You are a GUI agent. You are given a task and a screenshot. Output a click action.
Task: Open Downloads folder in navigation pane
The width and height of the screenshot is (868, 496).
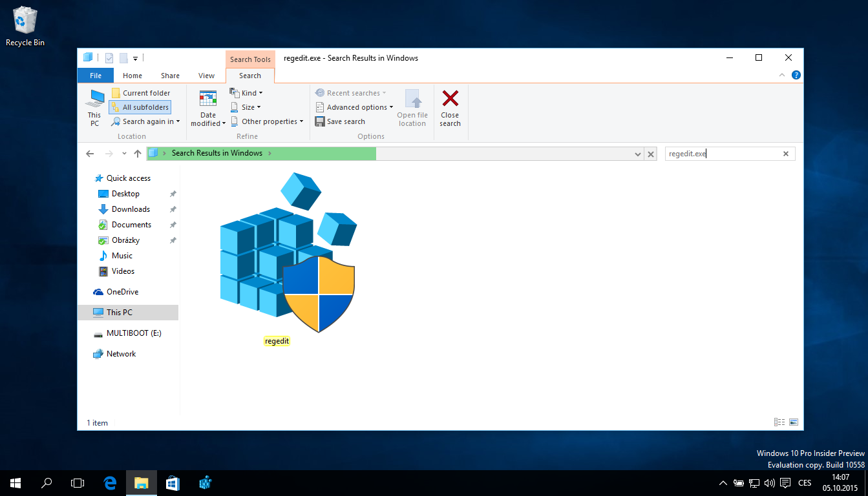click(x=131, y=209)
